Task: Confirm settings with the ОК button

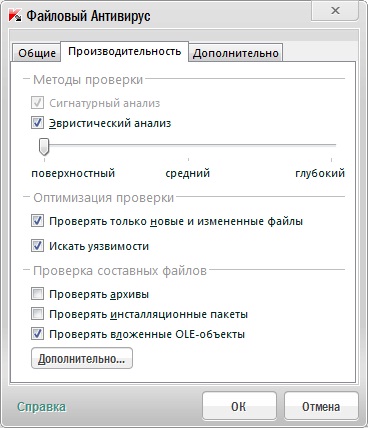Action: pyautogui.click(x=239, y=406)
